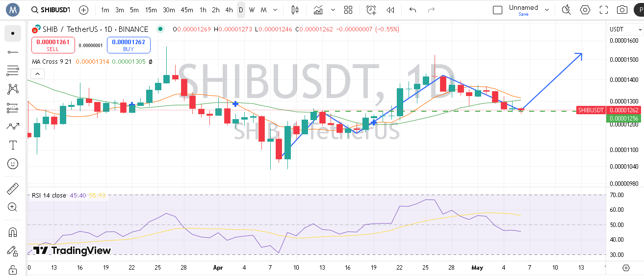This screenshot has width=644, height=276.
Task: Click the TradingView logo
Action: [x=72, y=251]
